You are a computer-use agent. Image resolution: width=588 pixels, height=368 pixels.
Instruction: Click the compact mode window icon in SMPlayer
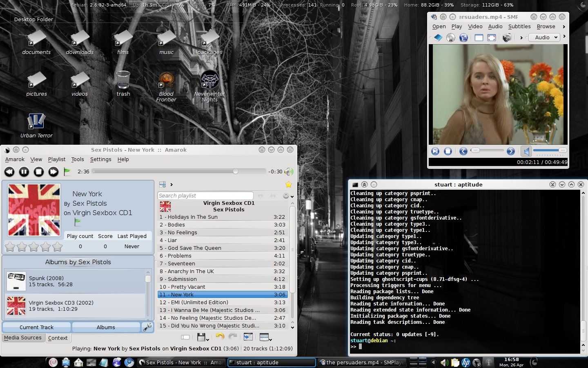(x=479, y=38)
